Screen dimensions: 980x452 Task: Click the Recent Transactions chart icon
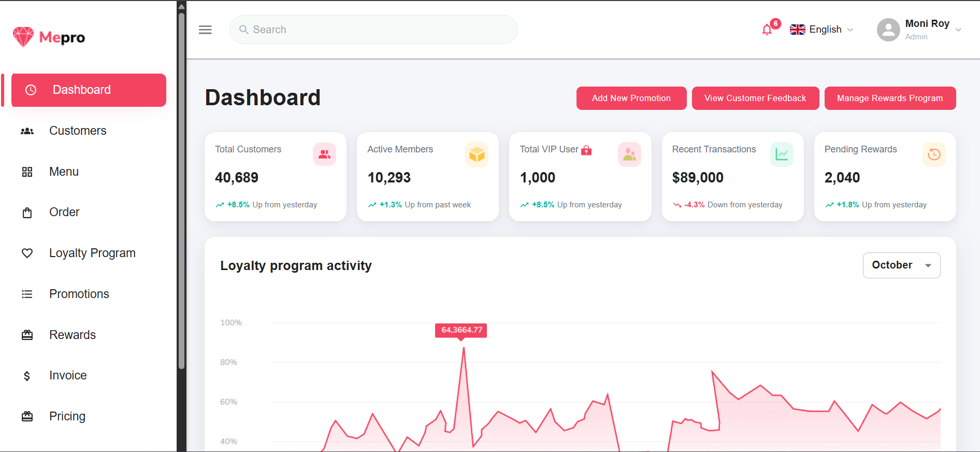782,154
